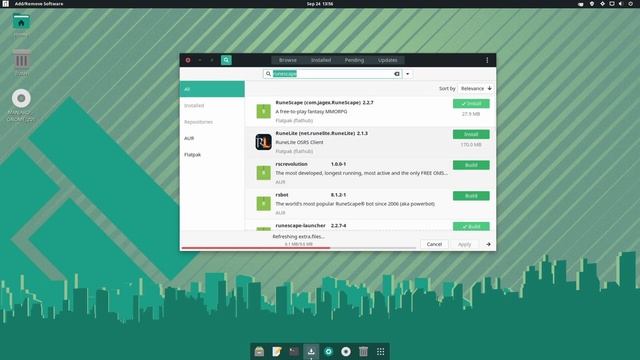Toggle the checked Build button for runescape-launcher
Screen dimensions: 640x360
click(471, 227)
